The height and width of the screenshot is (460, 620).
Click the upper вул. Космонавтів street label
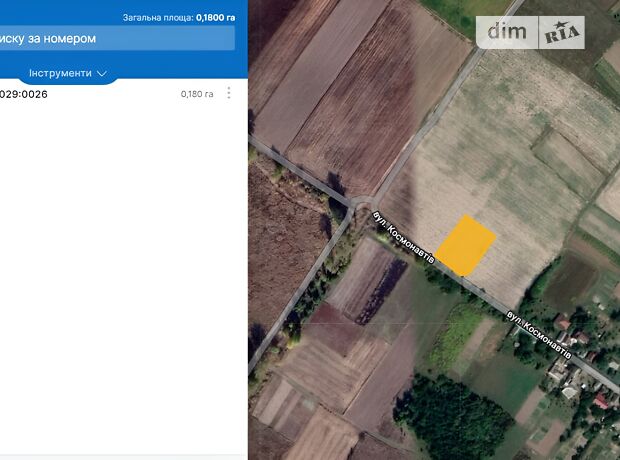[x=404, y=238]
